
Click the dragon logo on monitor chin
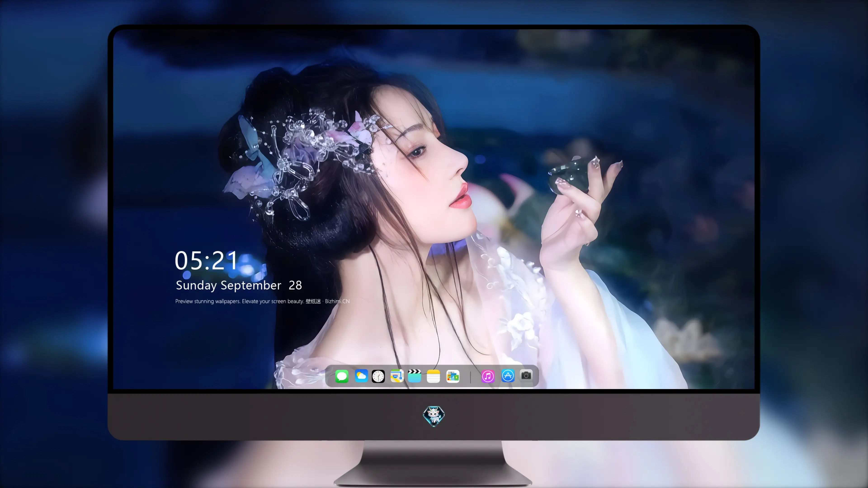434,416
